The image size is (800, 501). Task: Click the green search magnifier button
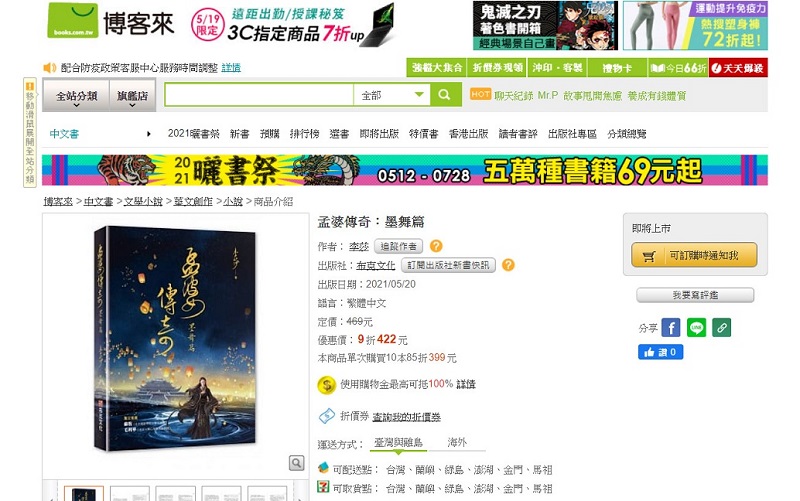444,95
